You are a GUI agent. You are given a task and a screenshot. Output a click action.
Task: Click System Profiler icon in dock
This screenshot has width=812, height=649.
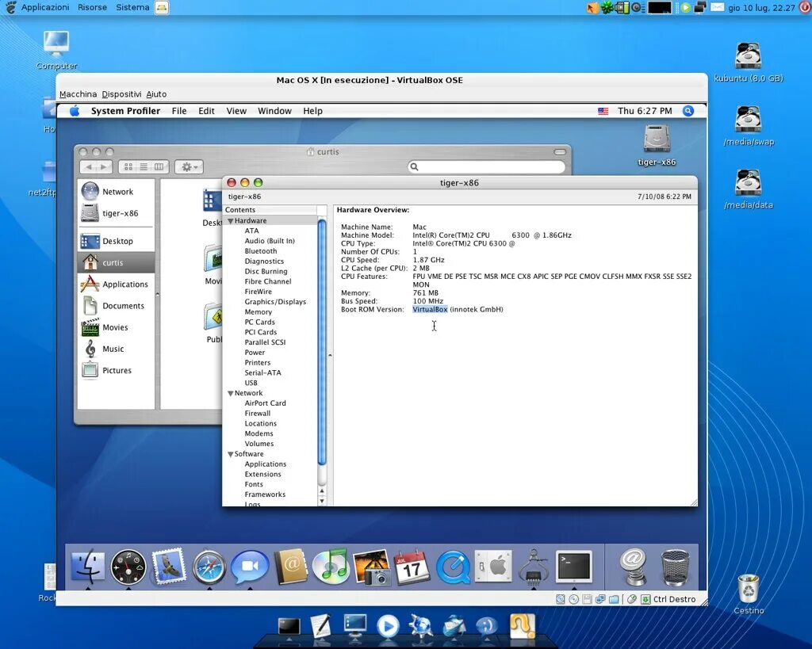click(534, 567)
